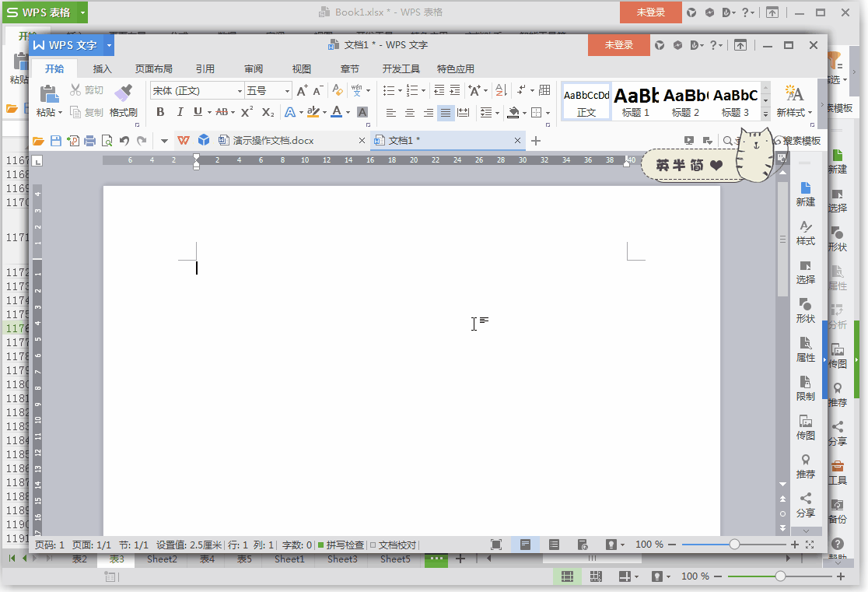Screen dimensions: 868x592
Task: Switch to 审阅 ribbon tab
Action: (x=254, y=68)
